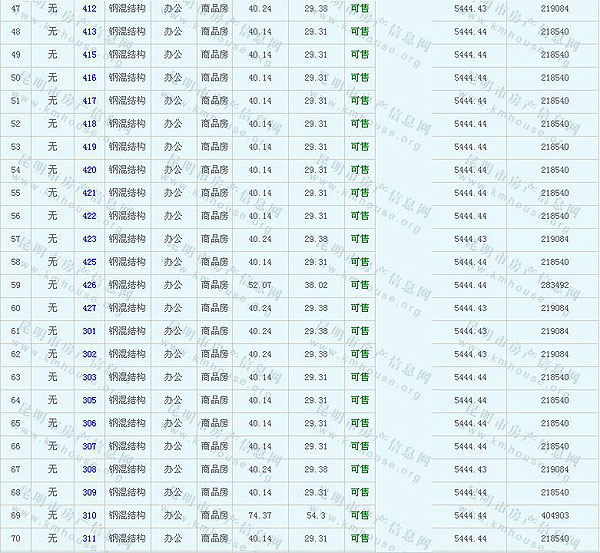Open room 426 link

tap(89, 285)
